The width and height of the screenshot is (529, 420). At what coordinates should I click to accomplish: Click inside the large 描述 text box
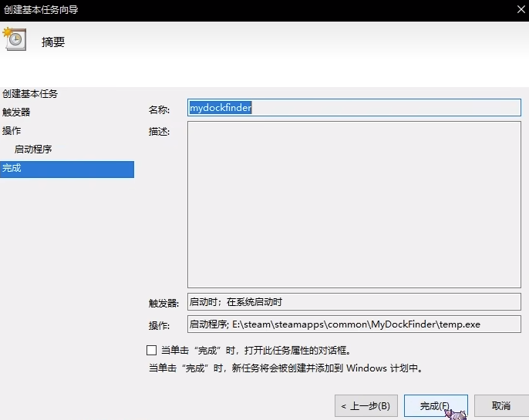point(354,204)
